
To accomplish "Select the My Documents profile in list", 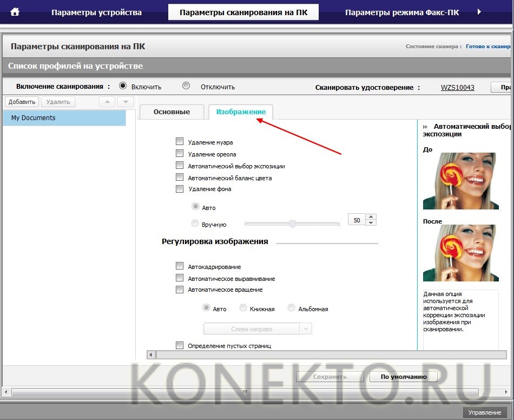I will tap(64, 118).
